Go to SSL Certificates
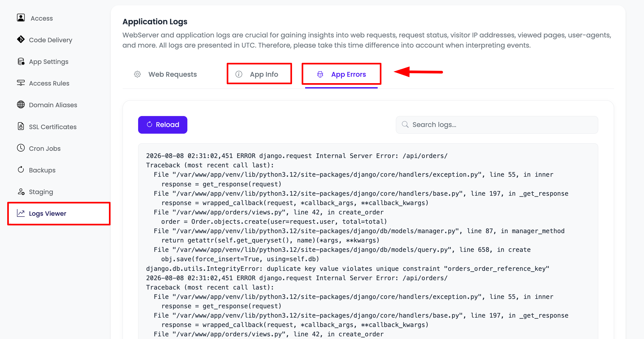 [53, 127]
